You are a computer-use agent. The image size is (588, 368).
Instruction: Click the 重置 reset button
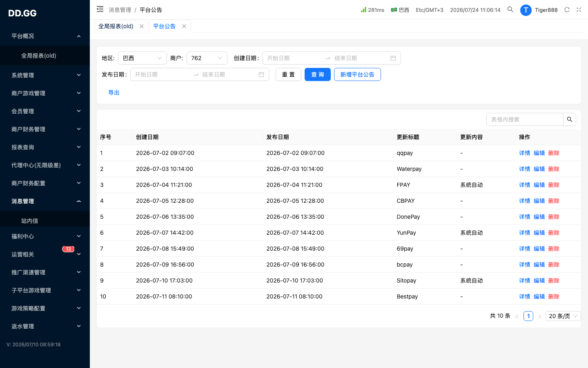288,74
